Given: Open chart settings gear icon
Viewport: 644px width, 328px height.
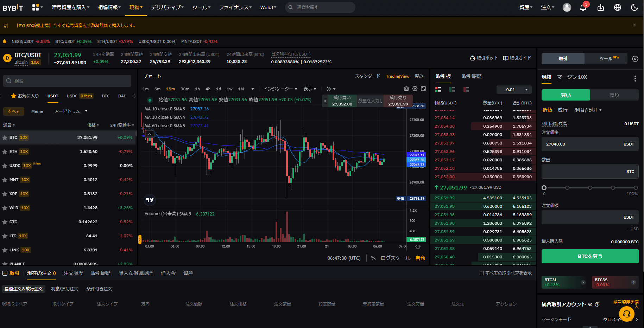Looking at the screenshot, I should point(415,89).
